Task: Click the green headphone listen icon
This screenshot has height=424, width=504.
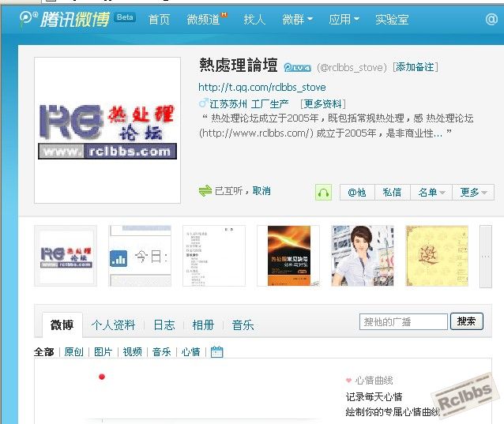Action: coord(323,193)
